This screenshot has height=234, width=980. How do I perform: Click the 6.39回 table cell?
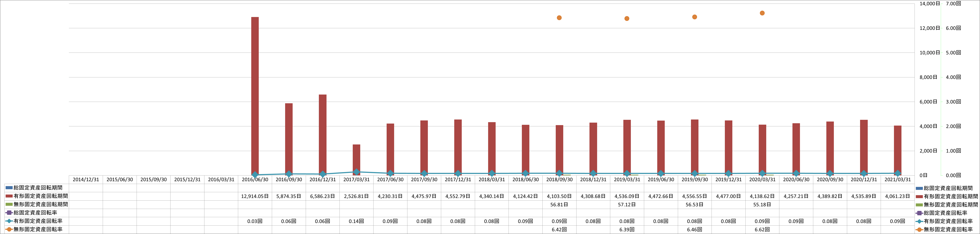coord(627,229)
